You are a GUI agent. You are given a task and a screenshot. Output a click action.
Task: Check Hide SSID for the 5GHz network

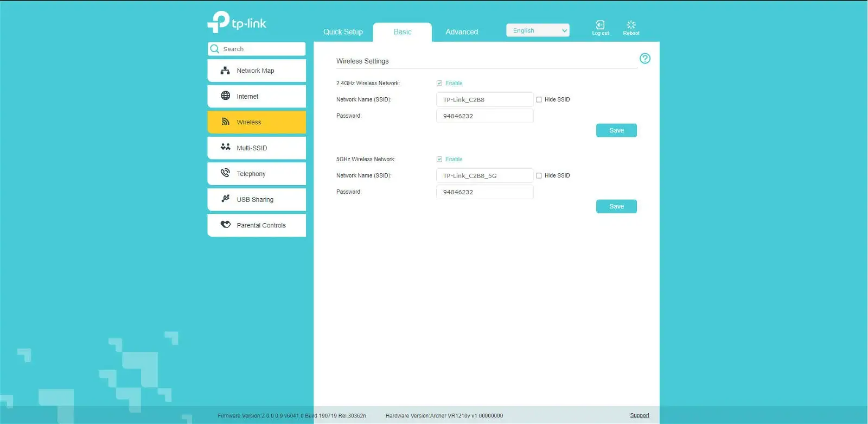[539, 175]
